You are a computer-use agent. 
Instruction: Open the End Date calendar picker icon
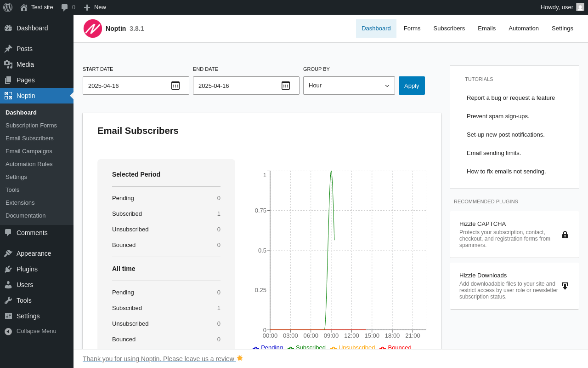[x=286, y=86]
